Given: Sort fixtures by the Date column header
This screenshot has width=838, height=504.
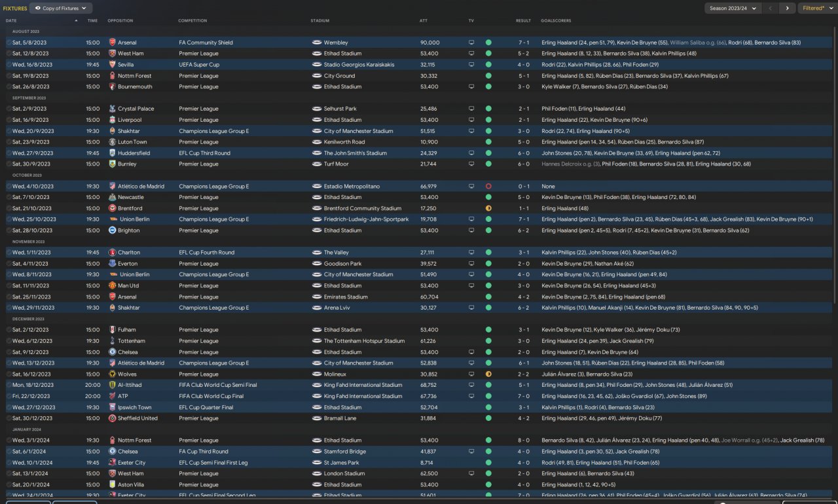Looking at the screenshot, I should coord(11,21).
